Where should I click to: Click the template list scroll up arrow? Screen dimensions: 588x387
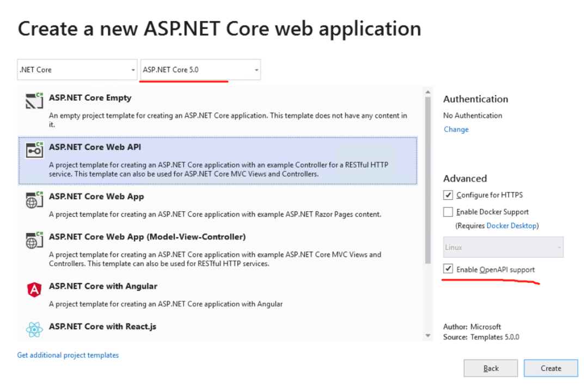428,92
